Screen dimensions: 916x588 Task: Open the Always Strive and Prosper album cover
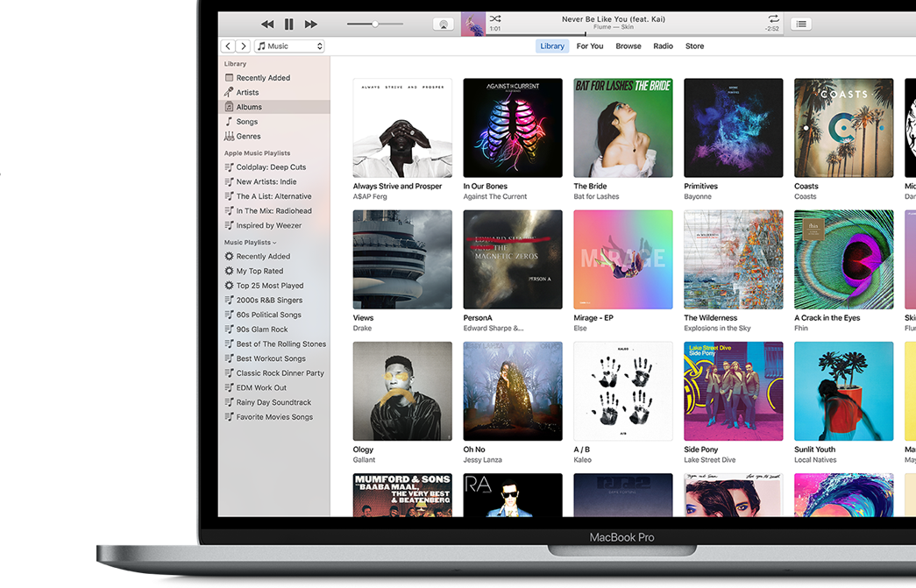pyautogui.click(x=402, y=128)
